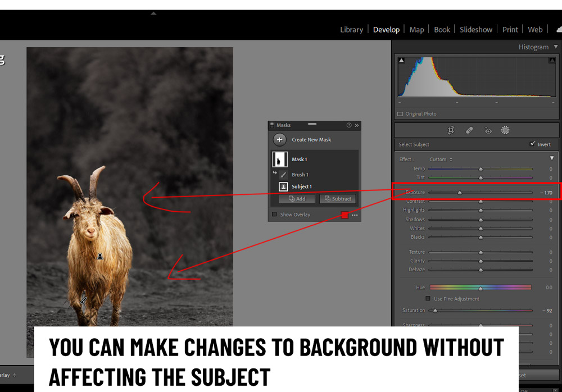Viewport: 562px width, 392px height.
Task: Click the Clarity slider handle
Action: pos(481,261)
